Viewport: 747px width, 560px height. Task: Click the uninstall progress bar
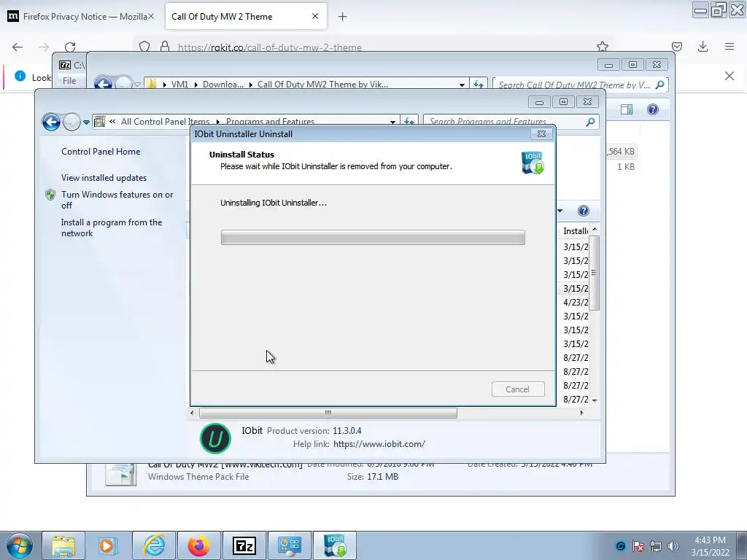coord(373,237)
